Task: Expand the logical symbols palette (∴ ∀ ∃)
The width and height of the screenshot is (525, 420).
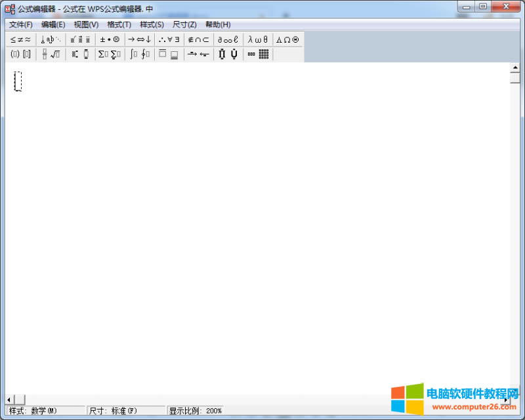Action: (169, 39)
